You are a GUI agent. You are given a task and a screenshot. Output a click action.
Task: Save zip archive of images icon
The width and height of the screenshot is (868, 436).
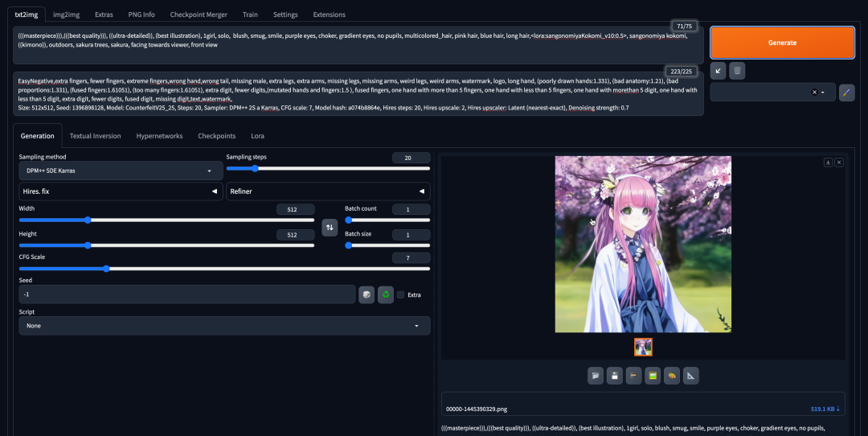634,376
